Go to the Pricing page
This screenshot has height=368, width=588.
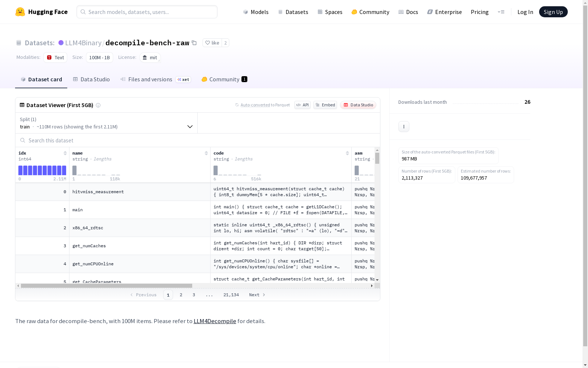coord(480,12)
